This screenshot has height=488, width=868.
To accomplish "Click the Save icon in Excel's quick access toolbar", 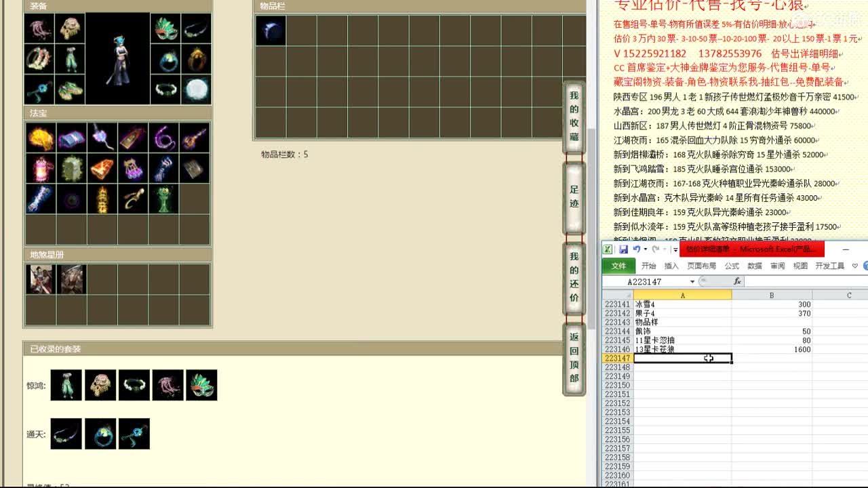I will pos(623,249).
